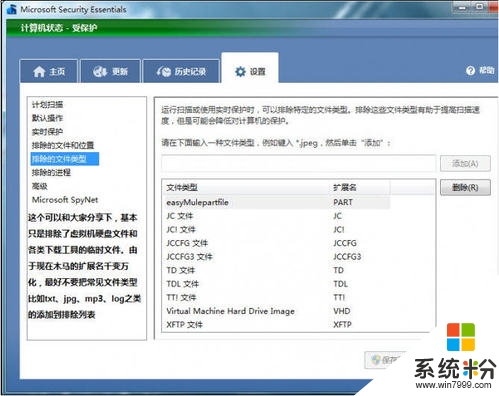The width and height of the screenshot is (499, 396).
Task: Select Microsoft SpyNet in settings list
Action: coord(65,200)
